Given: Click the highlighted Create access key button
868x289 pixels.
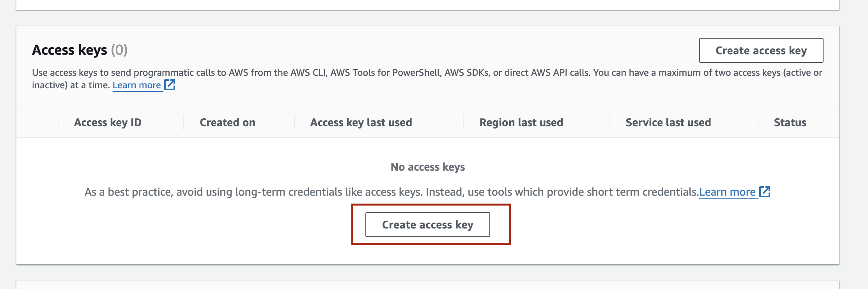Looking at the screenshot, I should 427,225.
